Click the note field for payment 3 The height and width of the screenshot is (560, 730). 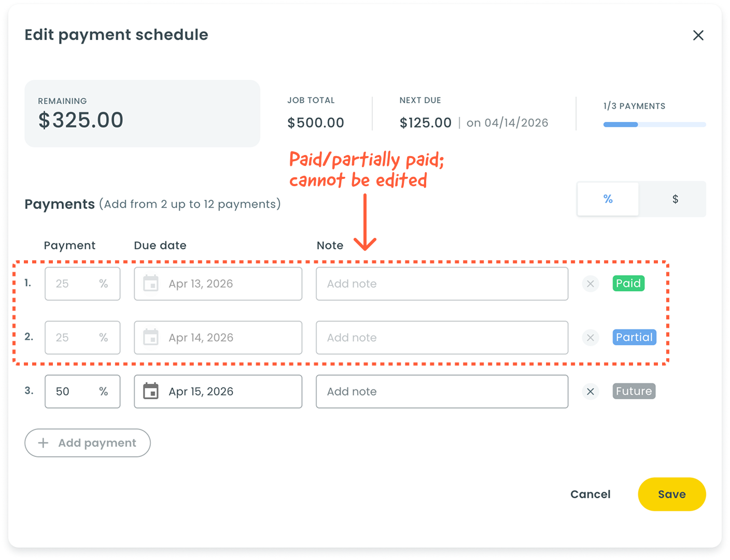(x=442, y=391)
